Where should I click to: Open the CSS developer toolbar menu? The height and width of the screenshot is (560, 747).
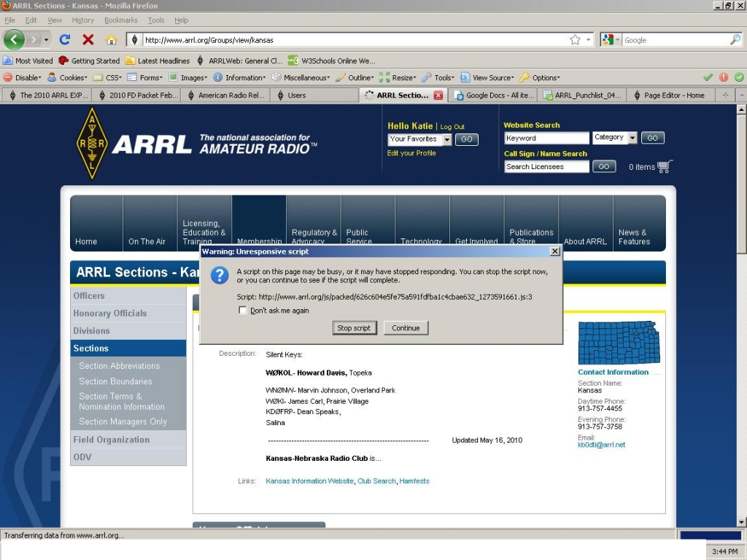[x=108, y=77]
